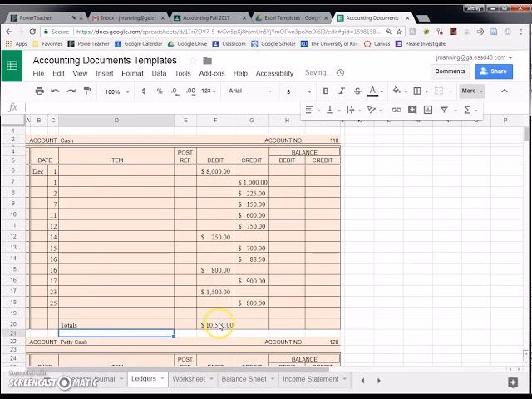
Task: Click the Undo arrow icon
Action: [55, 91]
